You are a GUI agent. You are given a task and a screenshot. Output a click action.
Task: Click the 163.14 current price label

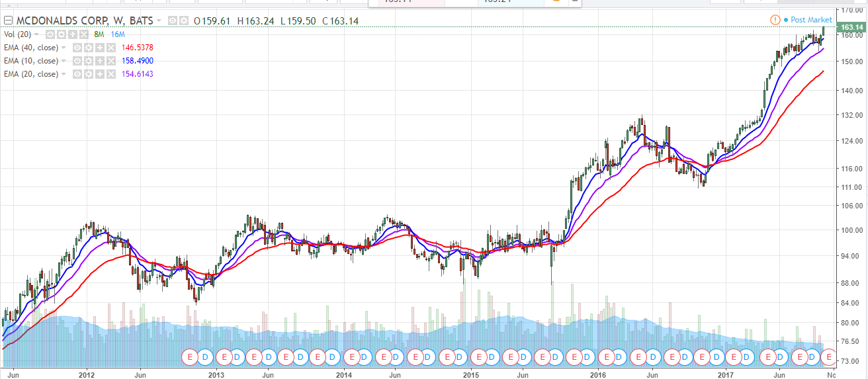point(851,27)
